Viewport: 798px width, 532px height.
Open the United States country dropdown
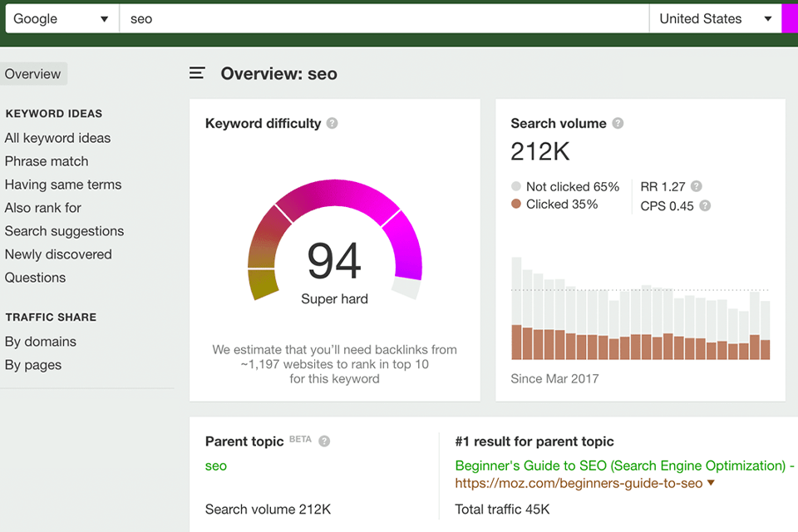click(715, 18)
